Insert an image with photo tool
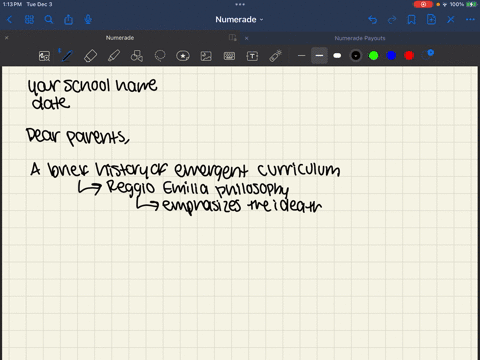 206,56
